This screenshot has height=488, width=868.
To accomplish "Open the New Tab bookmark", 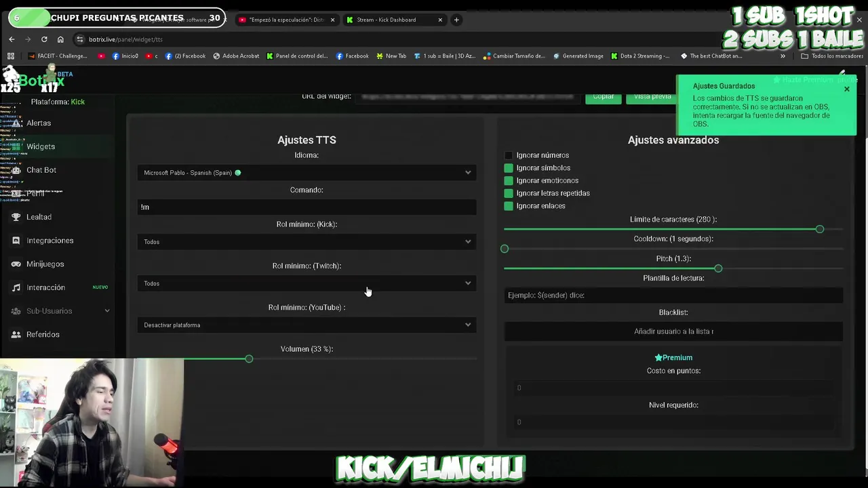I will 391,56.
